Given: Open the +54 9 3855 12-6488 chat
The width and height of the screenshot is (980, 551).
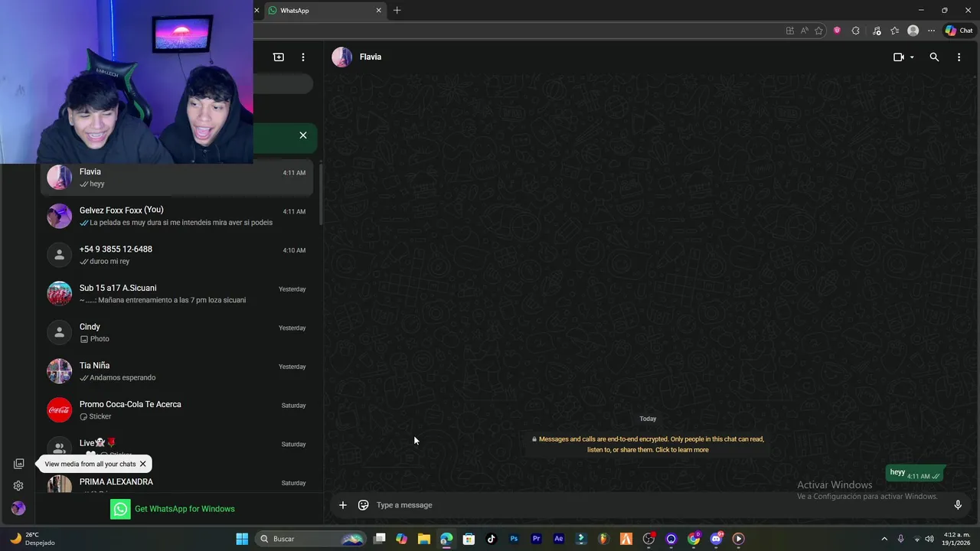Looking at the screenshot, I should 177,255.
